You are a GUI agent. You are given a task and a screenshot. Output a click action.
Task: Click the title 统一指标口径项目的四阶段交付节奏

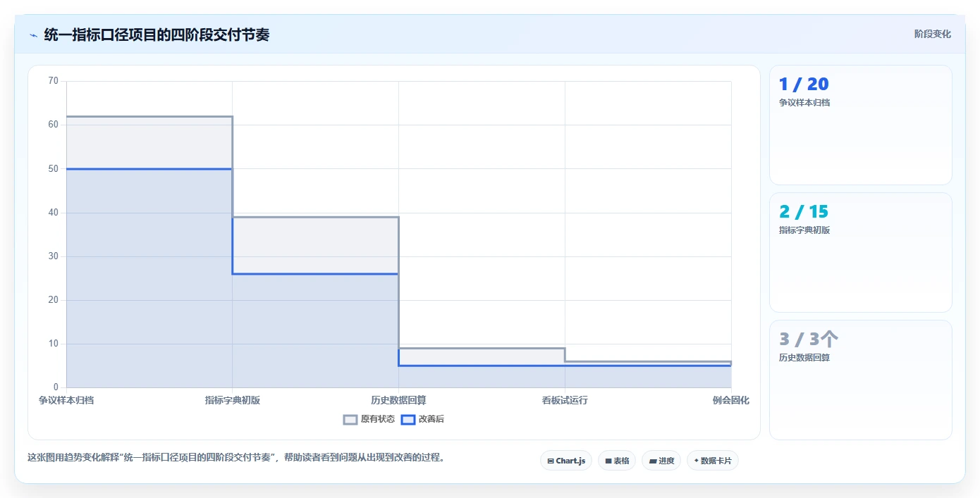click(157, 35)
